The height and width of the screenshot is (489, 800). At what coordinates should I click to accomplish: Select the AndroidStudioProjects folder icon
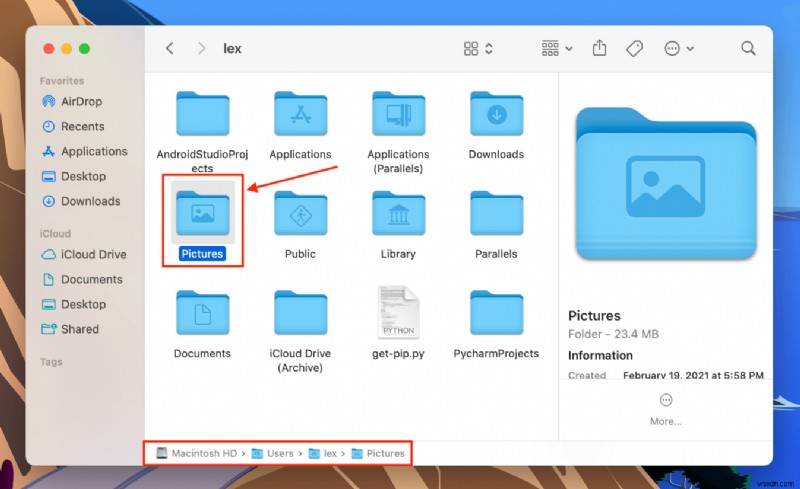(203, 113)
